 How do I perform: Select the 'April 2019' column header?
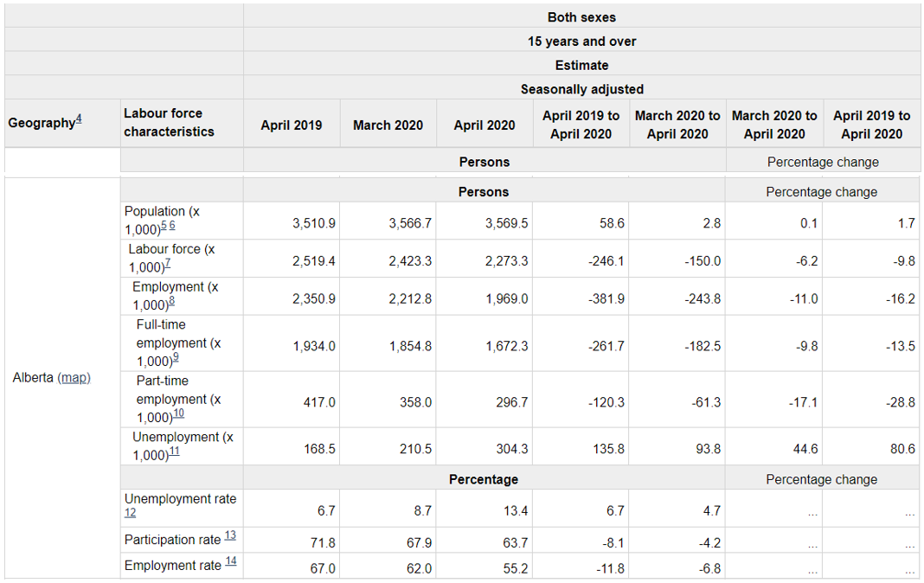point(291,125)
